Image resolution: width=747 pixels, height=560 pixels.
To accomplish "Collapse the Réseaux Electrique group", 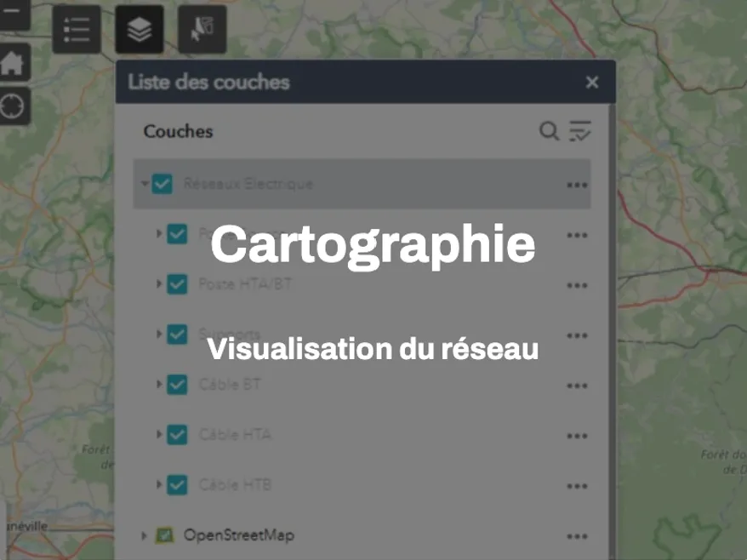I will 145,184.
